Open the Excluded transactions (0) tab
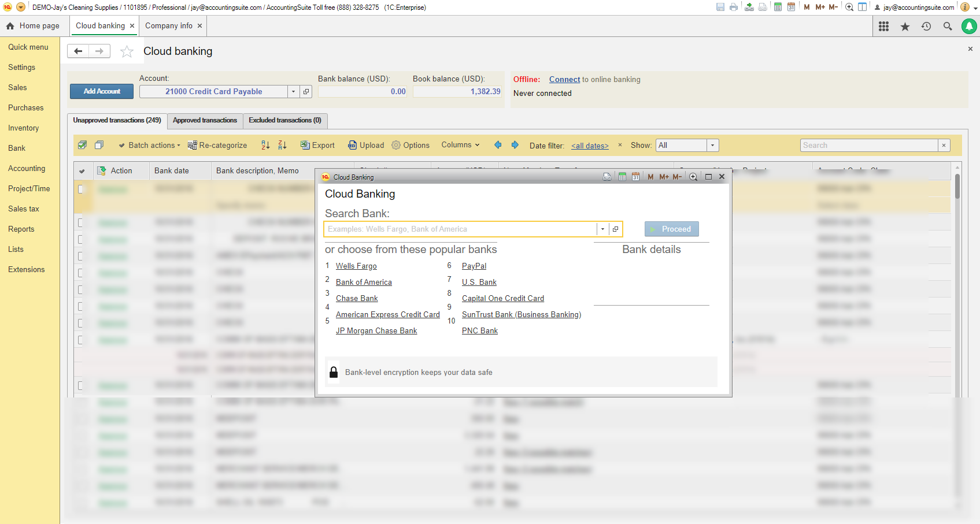This screenshot has width=980, height=524. point(285,120)
